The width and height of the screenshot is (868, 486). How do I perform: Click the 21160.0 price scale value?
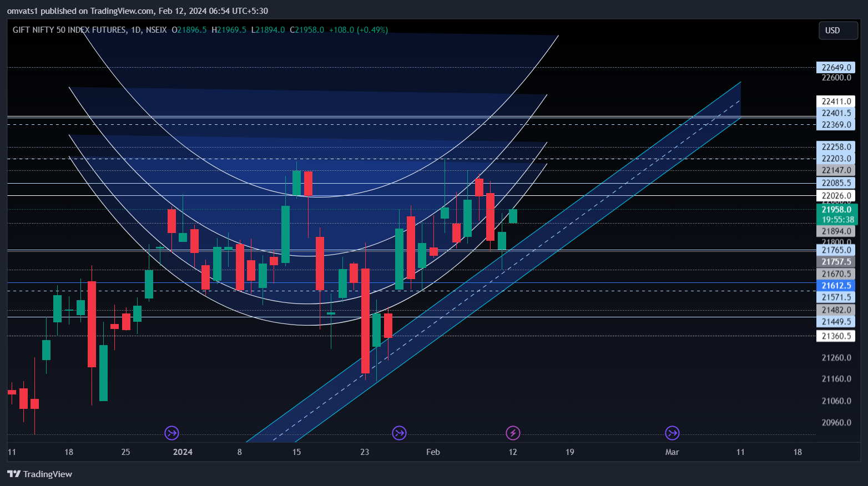click(x=836, y=379)
